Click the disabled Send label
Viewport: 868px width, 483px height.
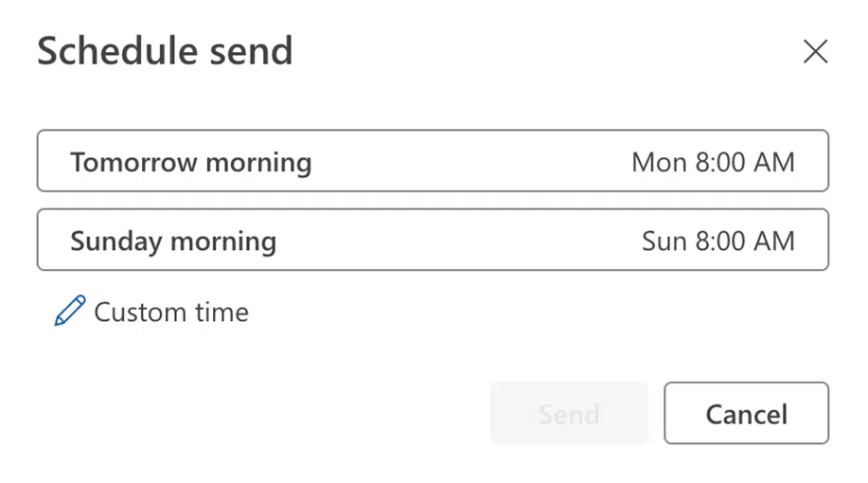pos(569,414)
